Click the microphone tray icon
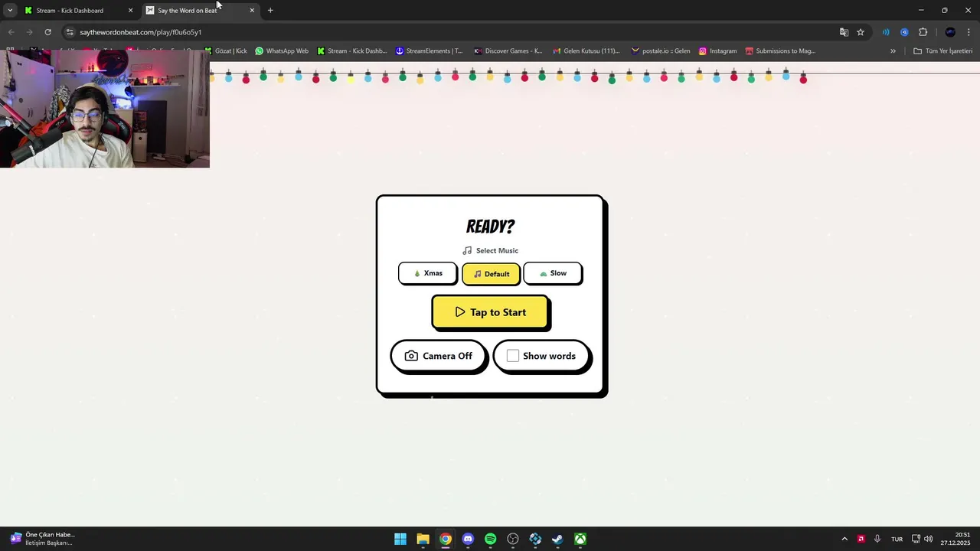 [877, 539]
